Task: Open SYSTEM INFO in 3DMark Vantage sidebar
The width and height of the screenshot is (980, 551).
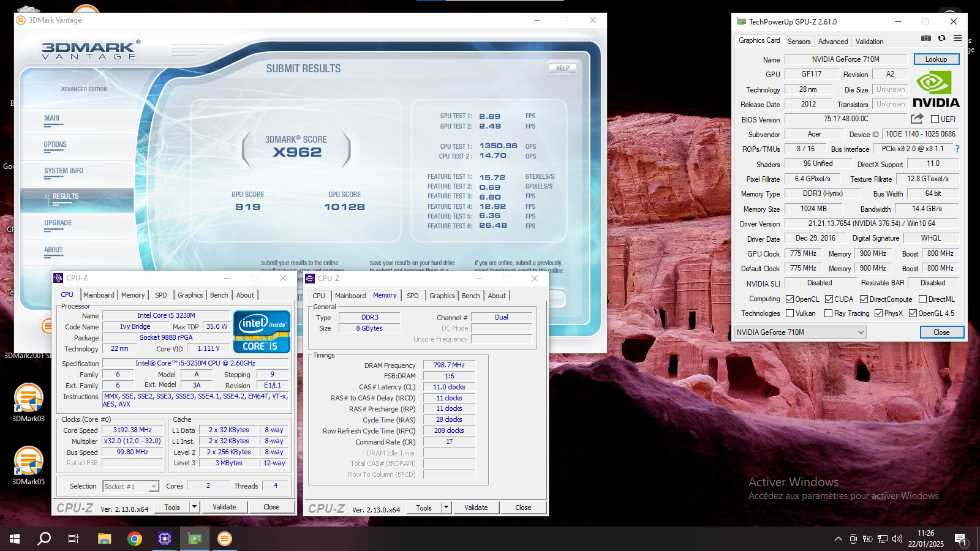Action: coord(64,171)
